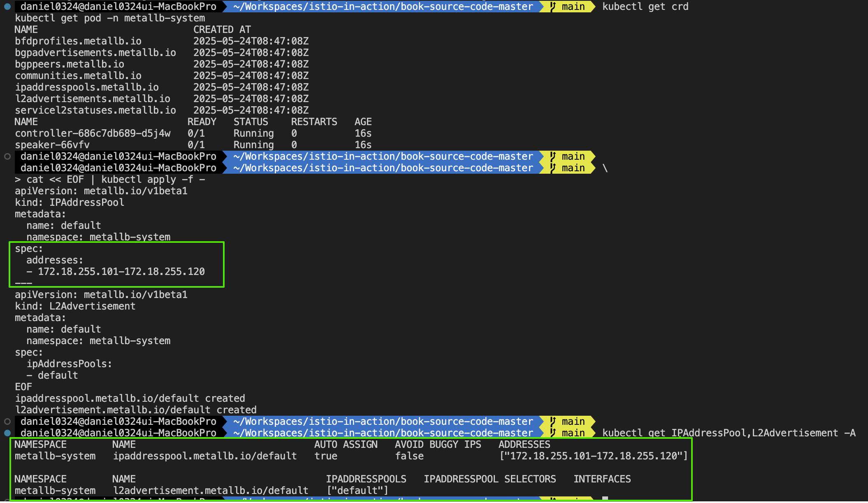Click the ADDRESSES column header
The image size is (868, 503).
coord(524,445)
